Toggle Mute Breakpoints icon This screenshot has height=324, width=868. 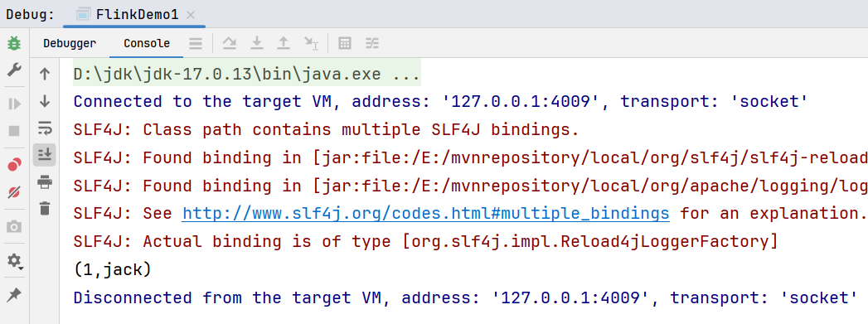click(14, 192)
